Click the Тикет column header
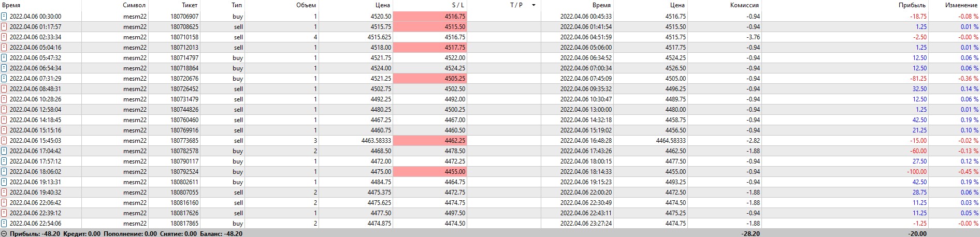This screenshot has height=237, width=980. click(x=190, y=5)
